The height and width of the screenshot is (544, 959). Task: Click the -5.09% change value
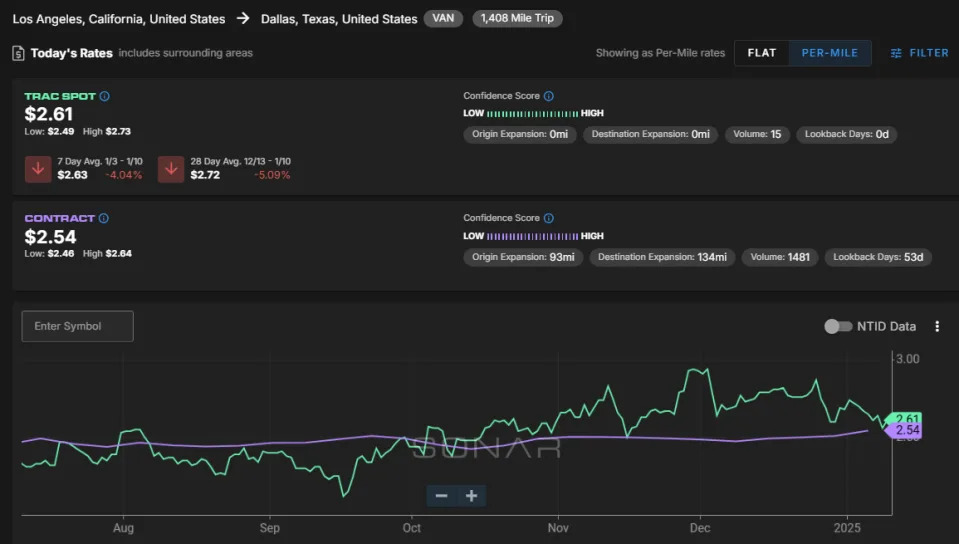(272, 175)
